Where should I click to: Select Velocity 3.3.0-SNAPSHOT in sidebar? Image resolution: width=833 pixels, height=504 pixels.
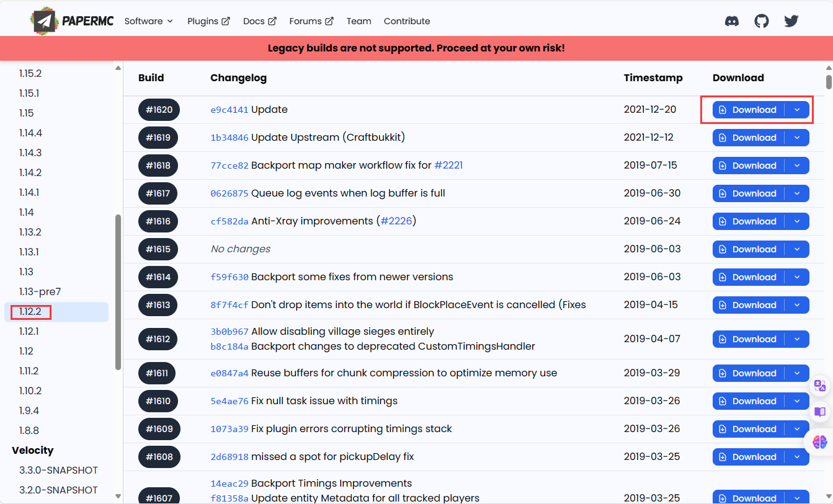tap(56, 470)
